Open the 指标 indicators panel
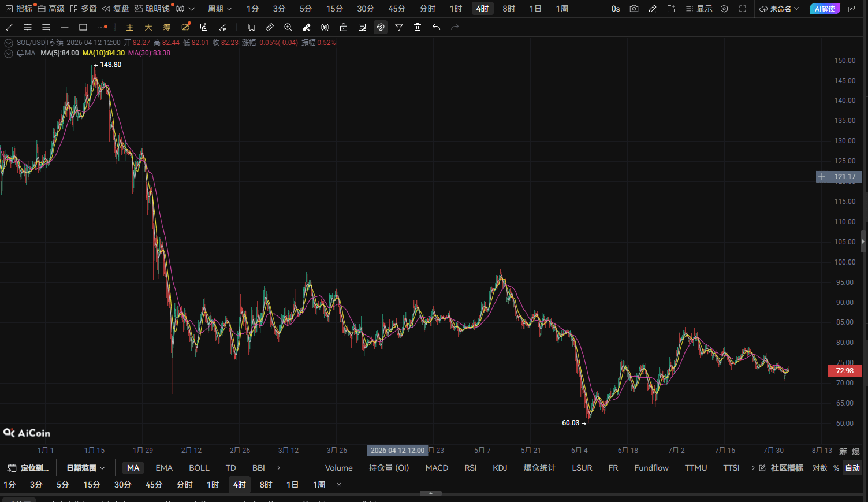 pos(19,9)
